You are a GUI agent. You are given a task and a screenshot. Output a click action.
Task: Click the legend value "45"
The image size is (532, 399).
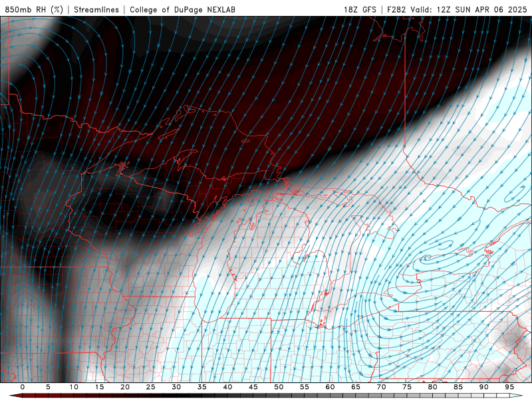coord(253,387)
